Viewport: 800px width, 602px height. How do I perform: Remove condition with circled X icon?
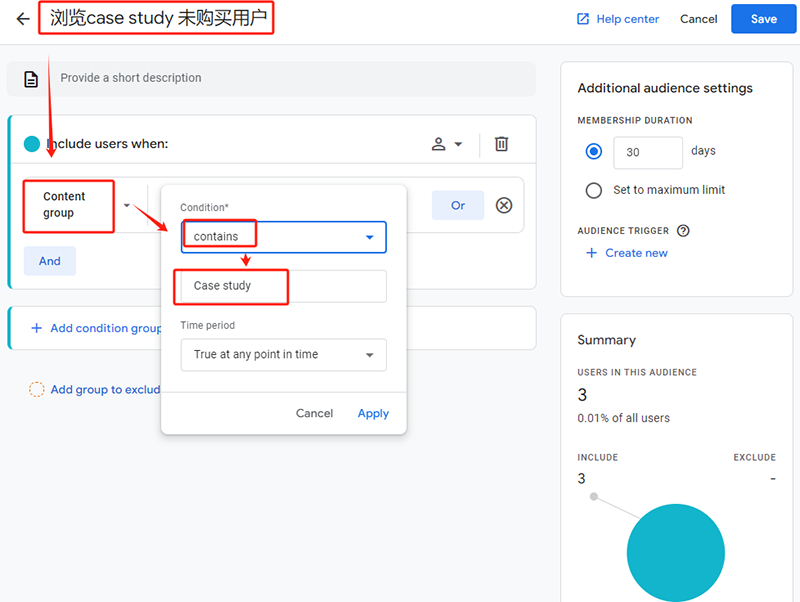(504, 205)
